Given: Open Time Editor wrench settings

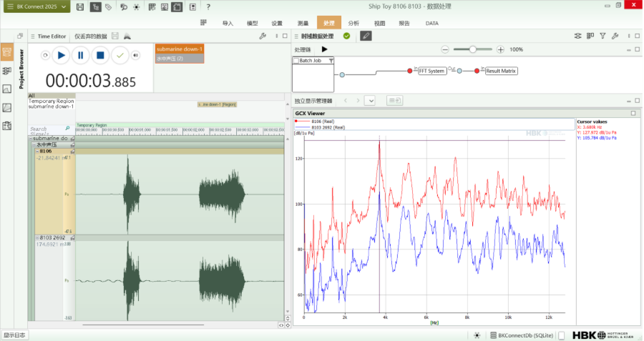Looking at the screenshot, I should 263,36.
